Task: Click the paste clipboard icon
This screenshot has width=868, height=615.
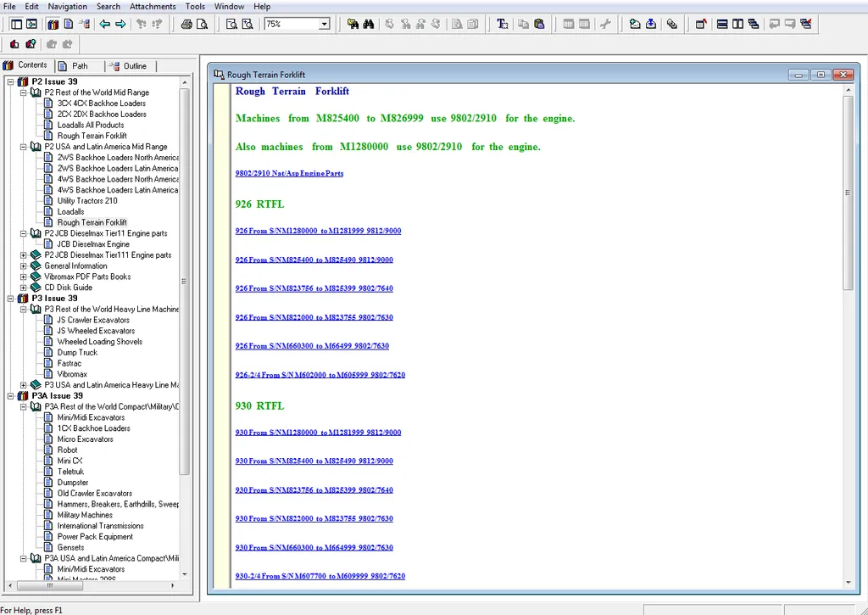Action: 539,24
